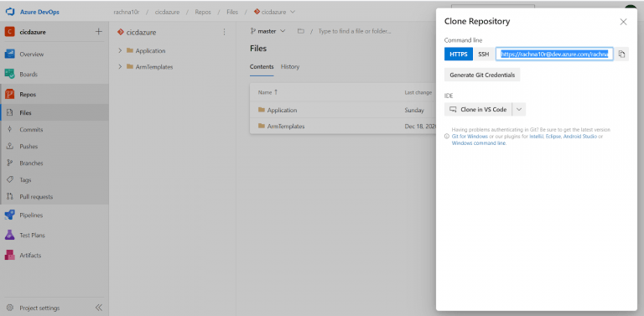
Task: Click cicdazure project in the breadcrumb
Action: 167,12
